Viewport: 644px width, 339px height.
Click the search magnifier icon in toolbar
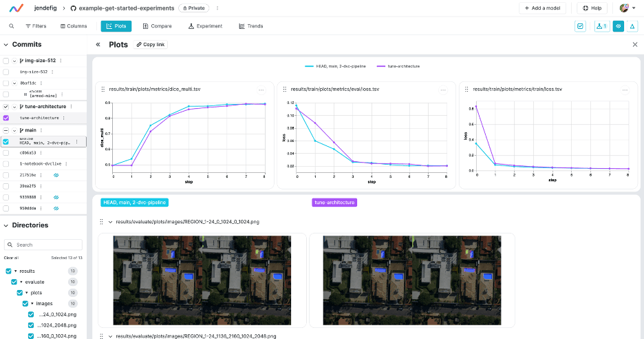[12, 26]
